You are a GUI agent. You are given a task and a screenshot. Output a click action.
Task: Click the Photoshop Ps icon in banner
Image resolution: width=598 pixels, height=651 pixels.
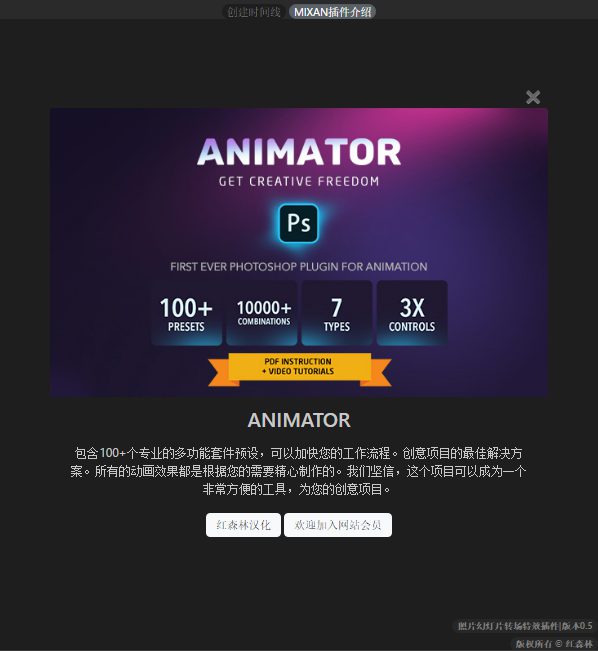tap(299, 223)
